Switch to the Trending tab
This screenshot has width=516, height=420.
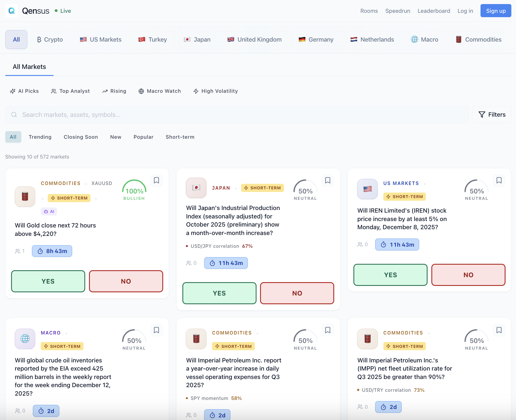(40, 137)
